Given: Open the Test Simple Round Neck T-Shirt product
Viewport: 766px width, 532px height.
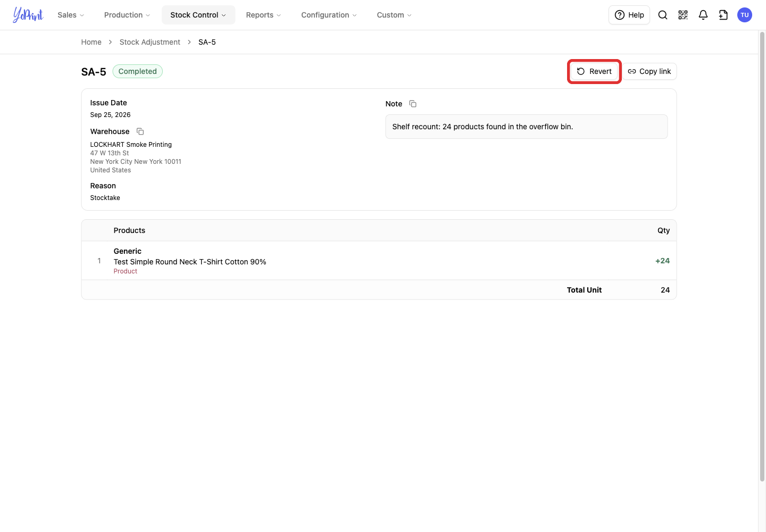Looking at the screenshot, I should (190, 262).
